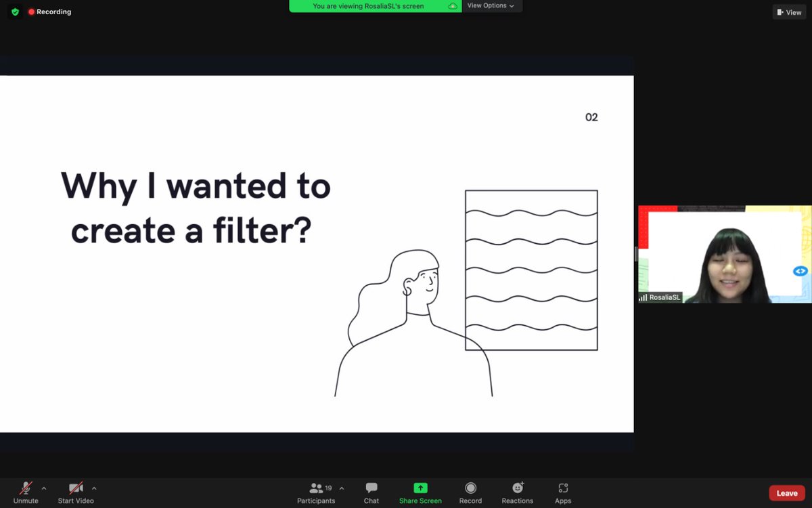The height and width of the screenshot is (508, 812).
Task: Expand the Participants options arrow
Action: pos(341,488)
